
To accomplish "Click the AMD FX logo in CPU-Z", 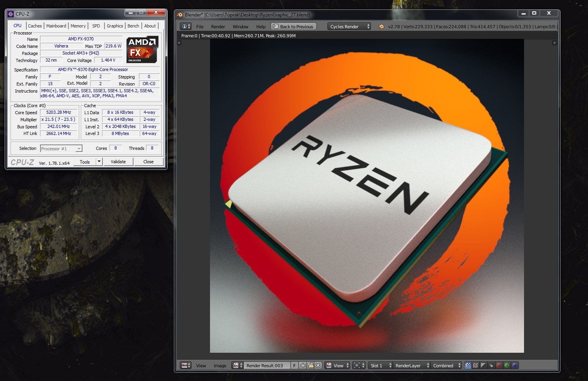I will pyautogui.click(x=142, y=49).
